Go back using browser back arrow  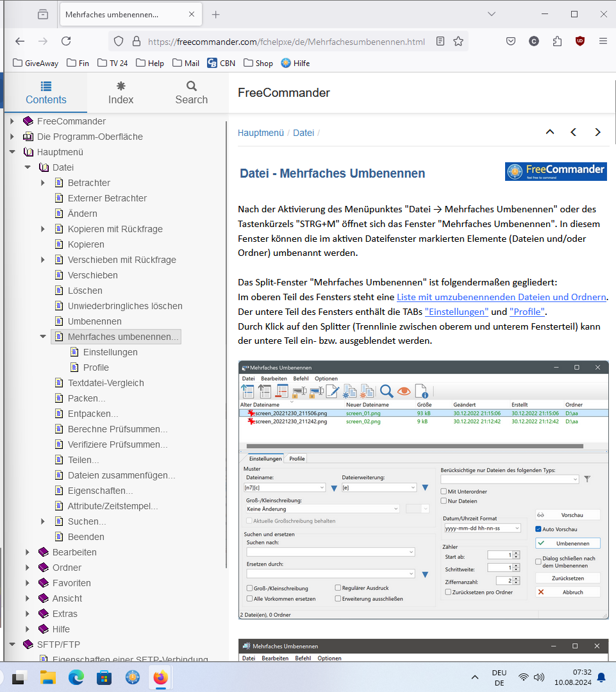pos(20,42)
